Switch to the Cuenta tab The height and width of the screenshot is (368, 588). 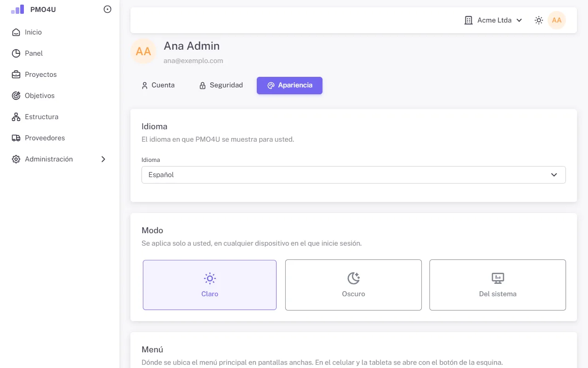158,85
